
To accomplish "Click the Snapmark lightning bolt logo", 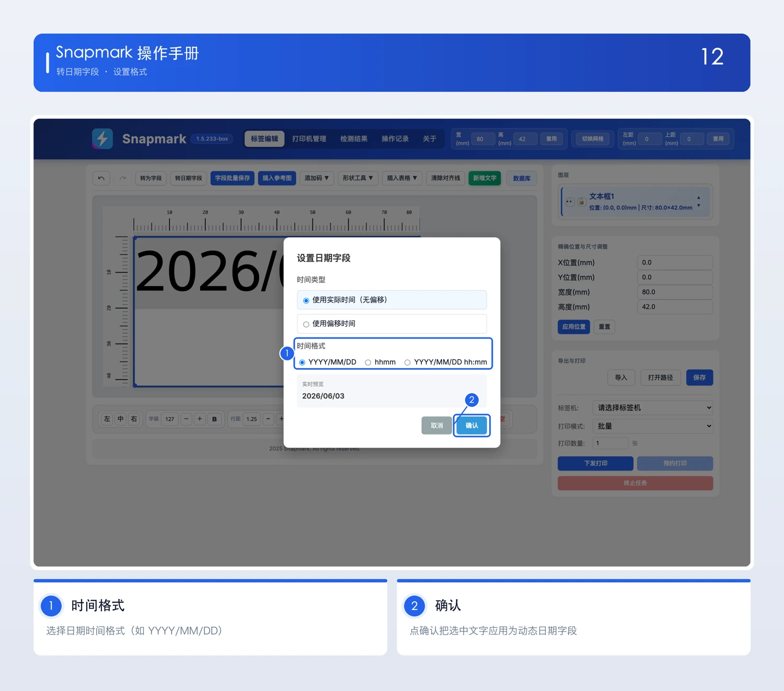I will point(102,138).
